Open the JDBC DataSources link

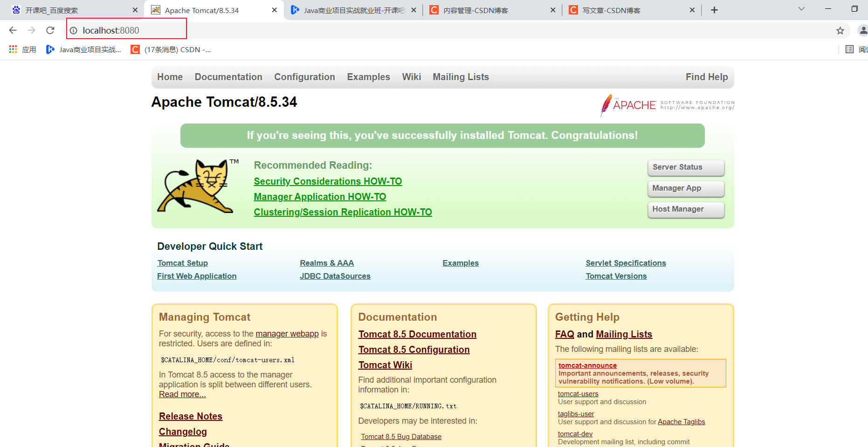[335, 276]
